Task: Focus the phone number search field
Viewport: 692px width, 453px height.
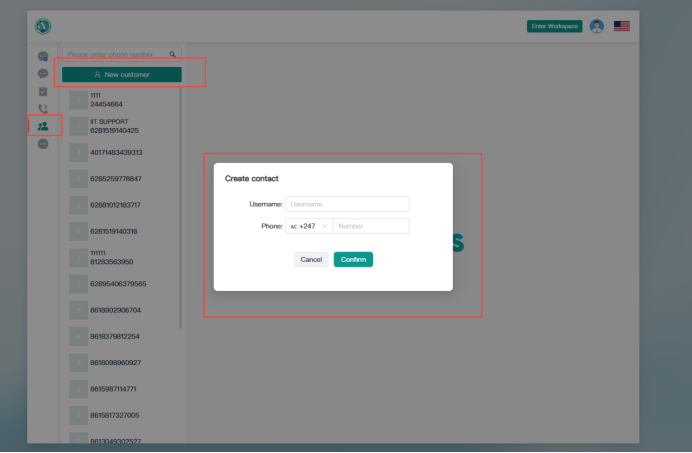Action: pos(113,54)
